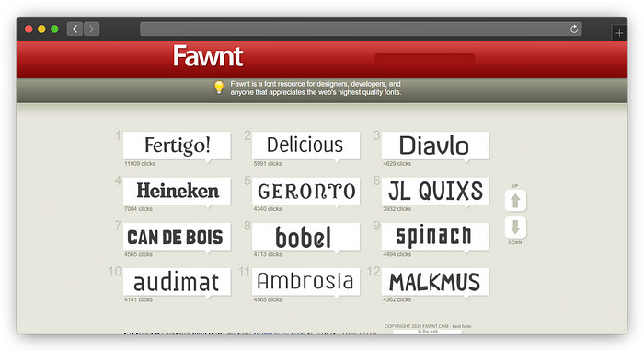The image size is (644, 351).
Task: Open the bobel font preview
Action: 306,236
